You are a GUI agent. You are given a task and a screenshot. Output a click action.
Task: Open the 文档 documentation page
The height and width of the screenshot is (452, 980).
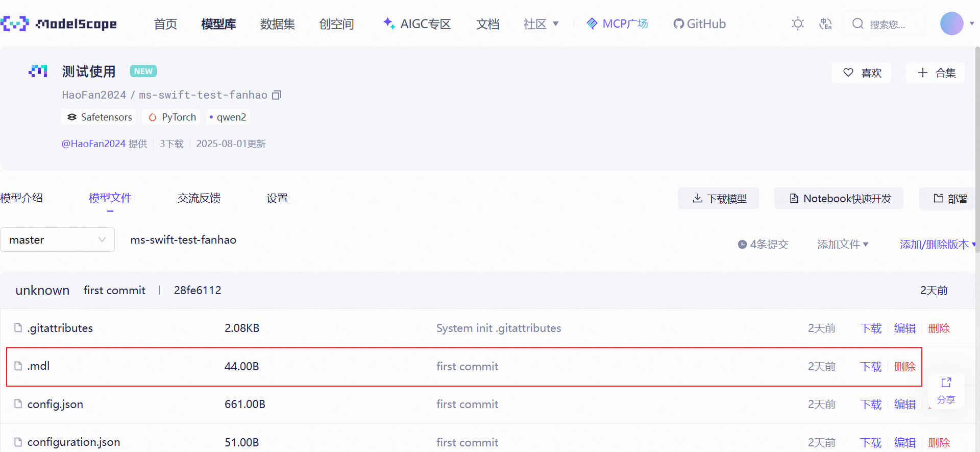[488, 24]
